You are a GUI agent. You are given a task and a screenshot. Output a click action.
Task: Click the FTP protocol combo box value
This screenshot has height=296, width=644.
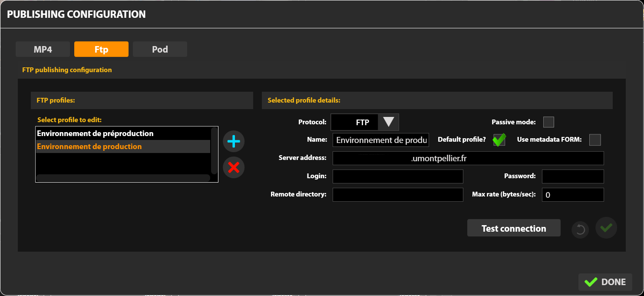[x=355, y=122]
